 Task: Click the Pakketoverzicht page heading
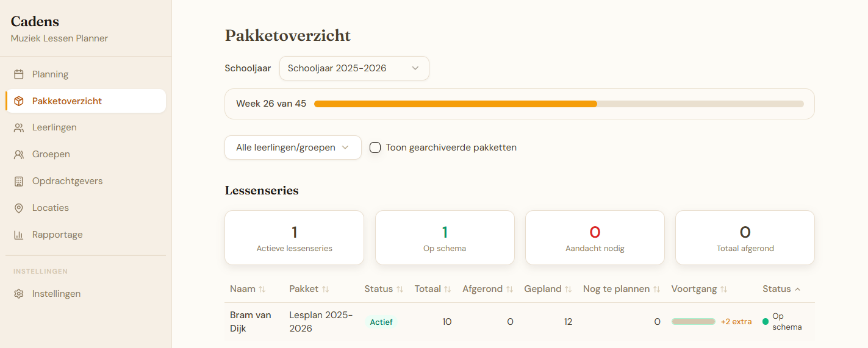coord(288,35)
